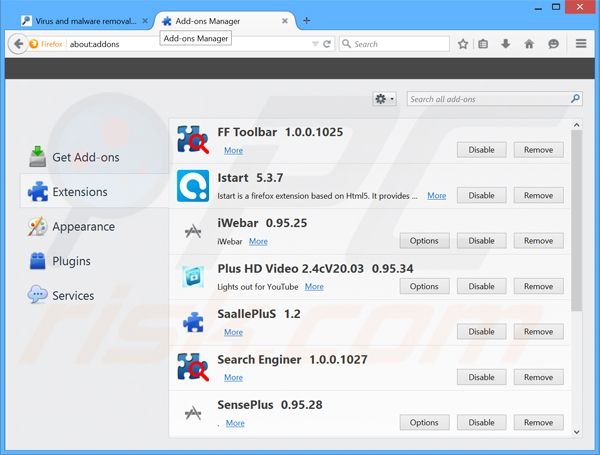The width and height of the screenshot is (600, 455).
Task: Select the Extensions category
Action: [95, 191]
